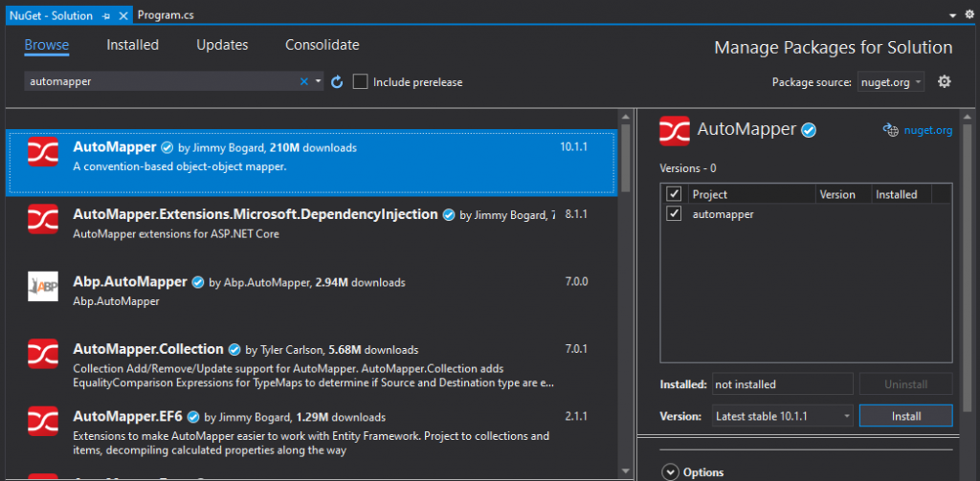Image resolution: width=980 pixels, height=481 pixels.
Task: Click the Uninstall button
Action: (905, 384)
